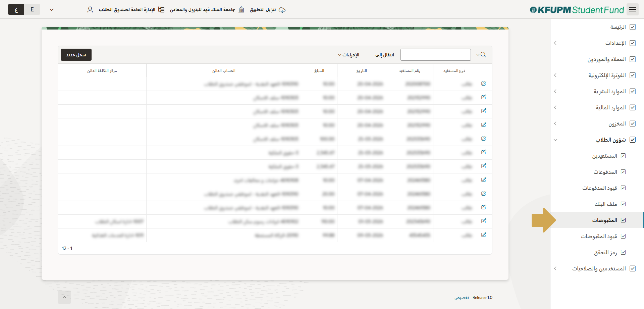The width and height of the screenshot is (644, 309).
Task: Expand the الإعدادات menu chevron
Action: pos(555,43)
